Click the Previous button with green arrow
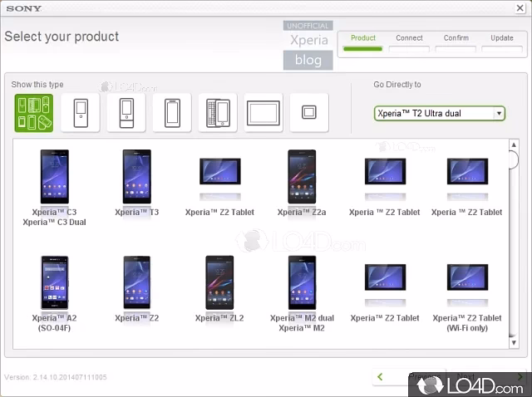 [409, 377]
